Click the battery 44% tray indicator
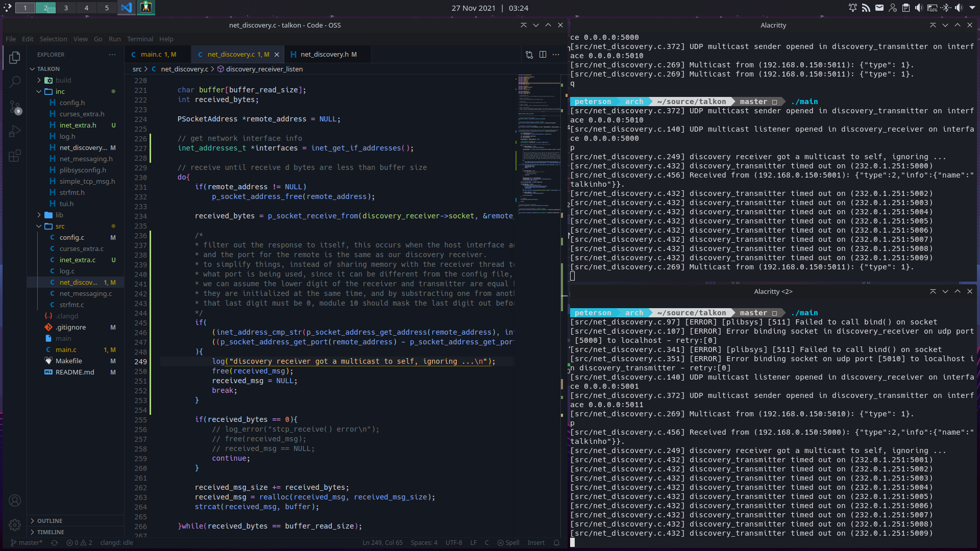980x551 pixels. coord(933,8)
